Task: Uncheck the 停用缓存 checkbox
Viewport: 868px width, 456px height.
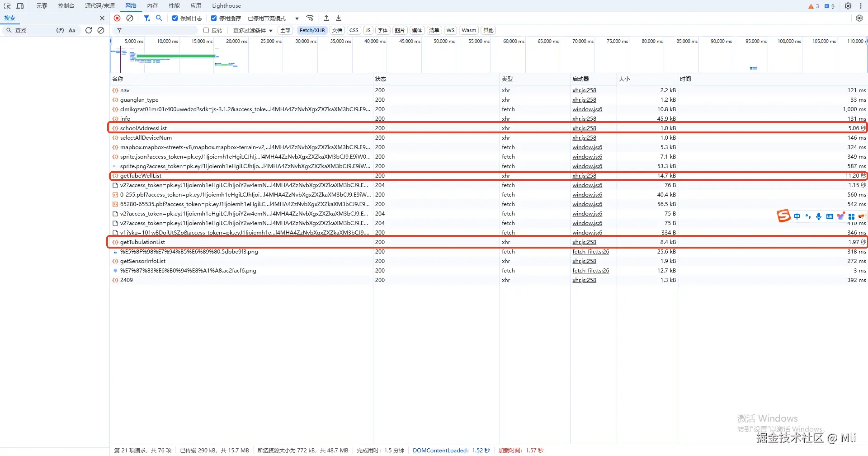Action: (x=214, y=18)
